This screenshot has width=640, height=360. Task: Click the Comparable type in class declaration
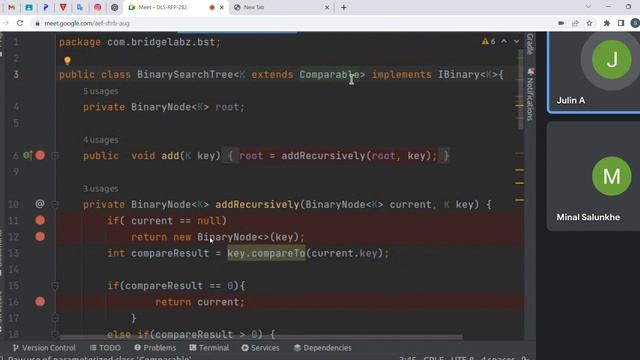[329, 75]
